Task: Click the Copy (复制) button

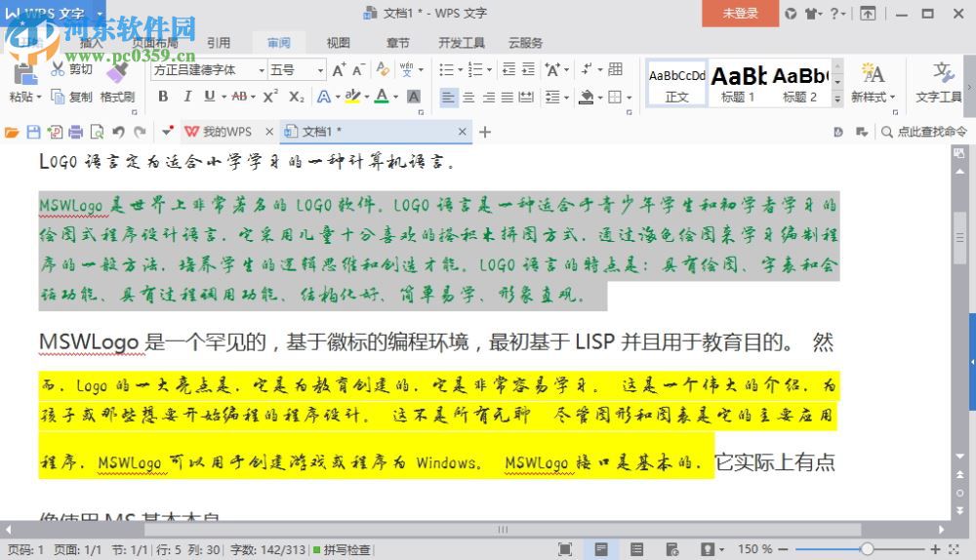Action: point(71,97)
